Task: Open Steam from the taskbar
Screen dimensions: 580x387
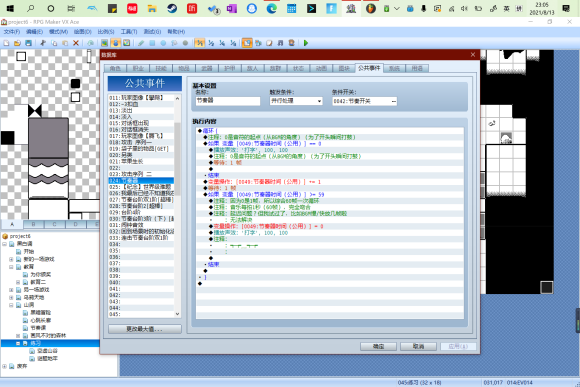Action: click(172, 9)
